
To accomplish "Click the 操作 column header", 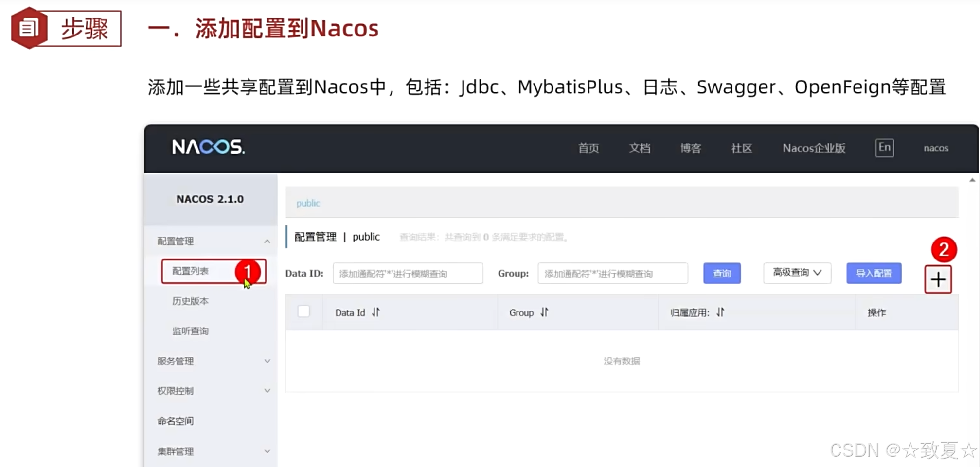I will click(876, 312).
